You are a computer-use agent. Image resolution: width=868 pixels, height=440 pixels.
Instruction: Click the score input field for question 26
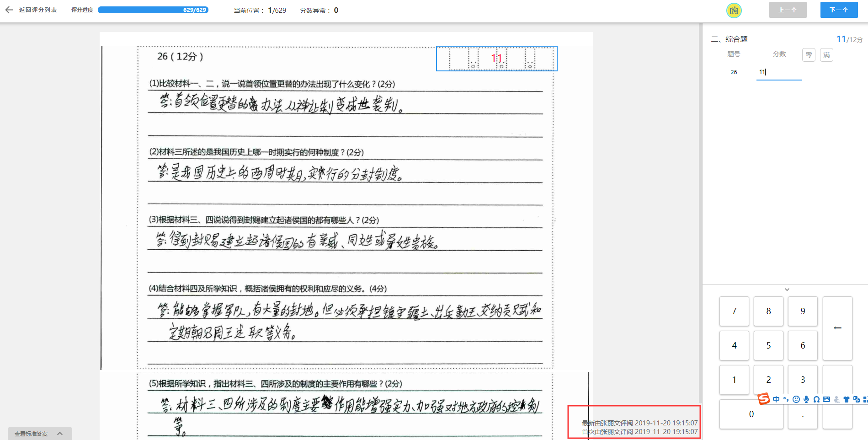pos(778,72)
